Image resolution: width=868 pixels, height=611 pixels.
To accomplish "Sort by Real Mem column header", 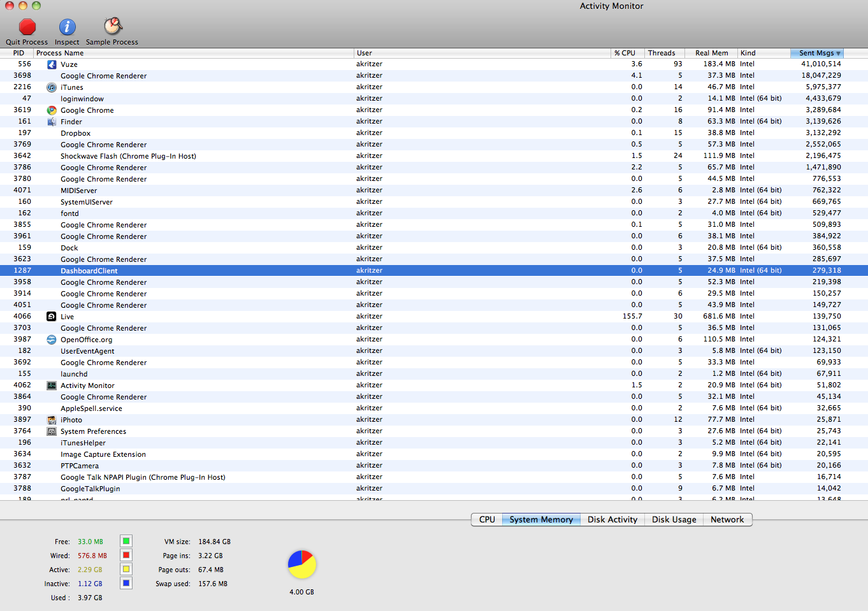I will [711, 53].
